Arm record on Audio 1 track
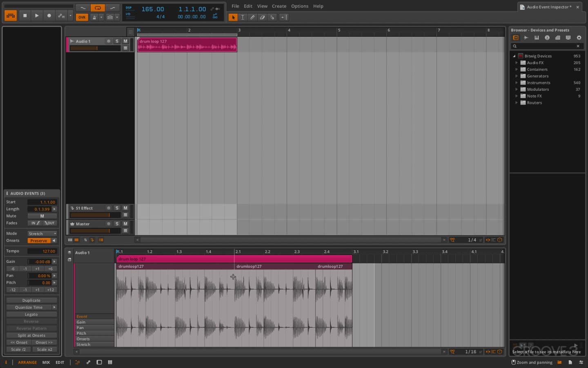The image size is (588, 368). [108, 41]
